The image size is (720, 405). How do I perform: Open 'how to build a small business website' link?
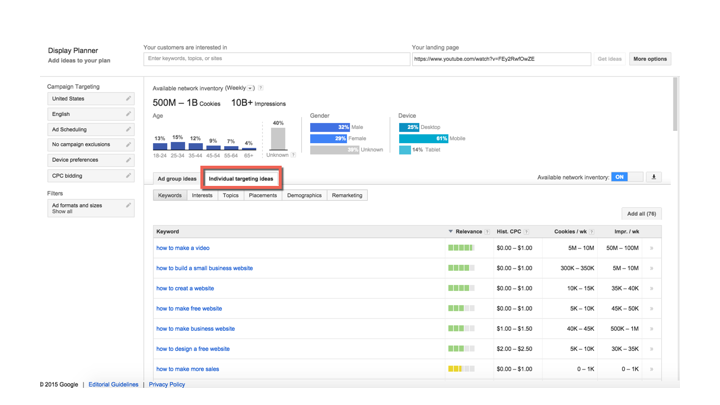coord(204,268)
